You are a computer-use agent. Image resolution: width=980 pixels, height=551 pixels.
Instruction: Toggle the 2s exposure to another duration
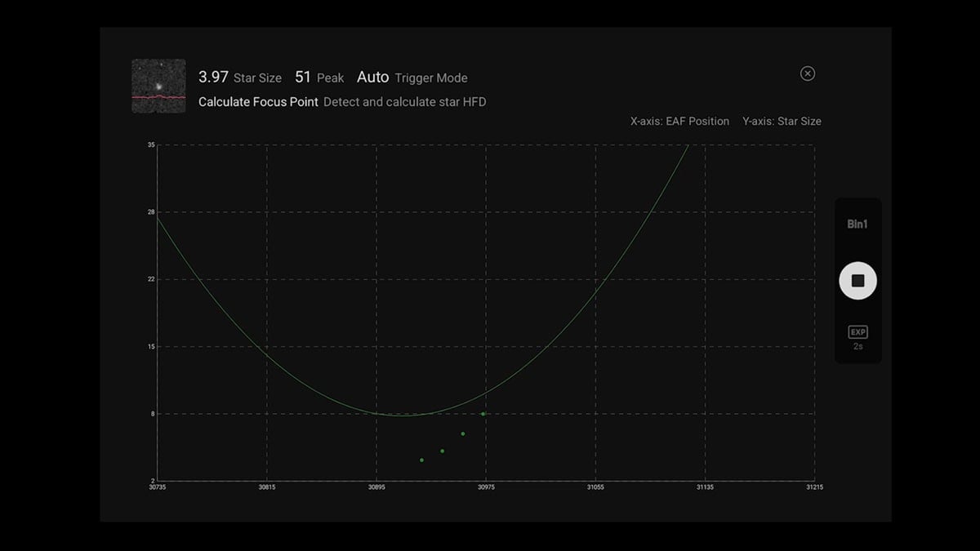pos(857,345)
